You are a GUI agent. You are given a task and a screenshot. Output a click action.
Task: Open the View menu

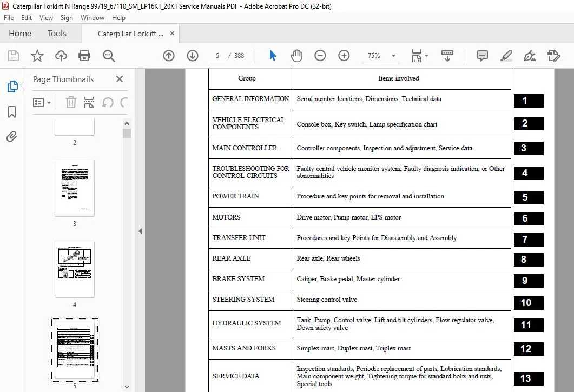pos(46,17)
